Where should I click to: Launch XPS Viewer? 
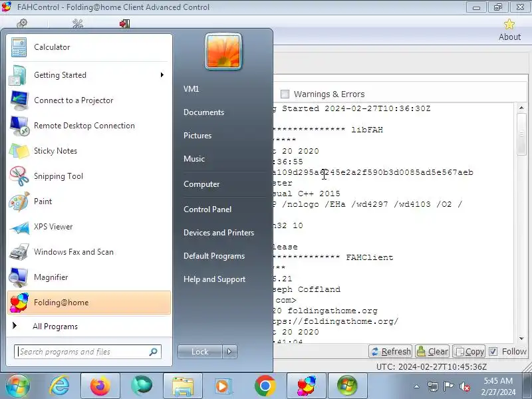(x=88, y=227)
